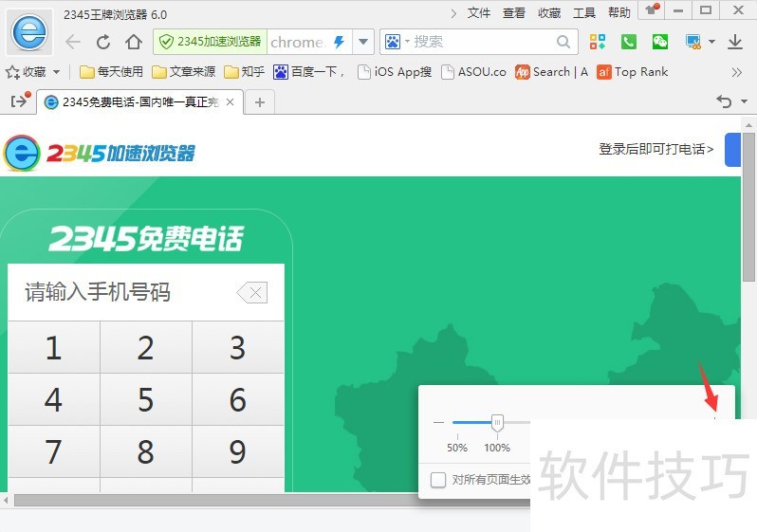Image resolution: width=757 pixels, height=532 pixels.
Task: Click the lightning speed mode icon
Action: (339, 42)
